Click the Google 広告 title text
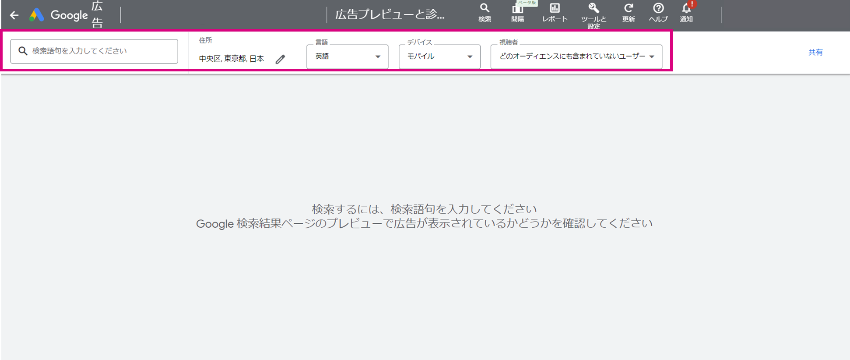Viewport: 850px width, 360px height. tap(77, 15)
